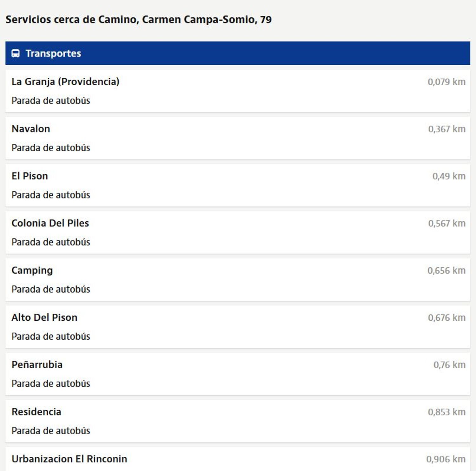Screen dimensions: 476x471
Task: Open Urbanizacion El Rinconin stop
Action: (238, 459)
